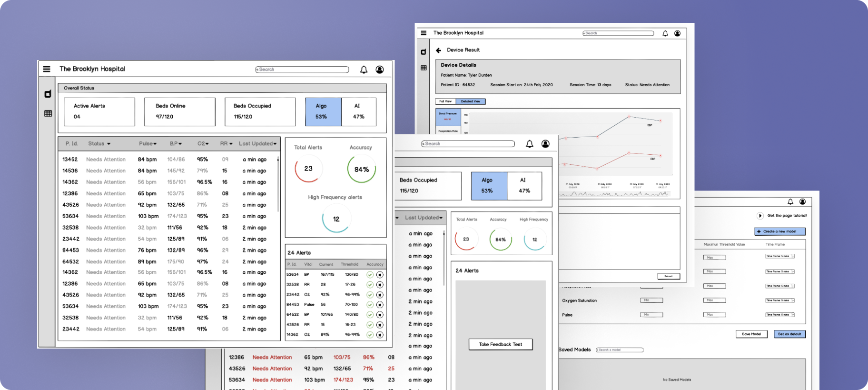This screenshot has height=390, width=868.
Task: Select Blood Pressure tab in device chart
Action: (448, 117)
